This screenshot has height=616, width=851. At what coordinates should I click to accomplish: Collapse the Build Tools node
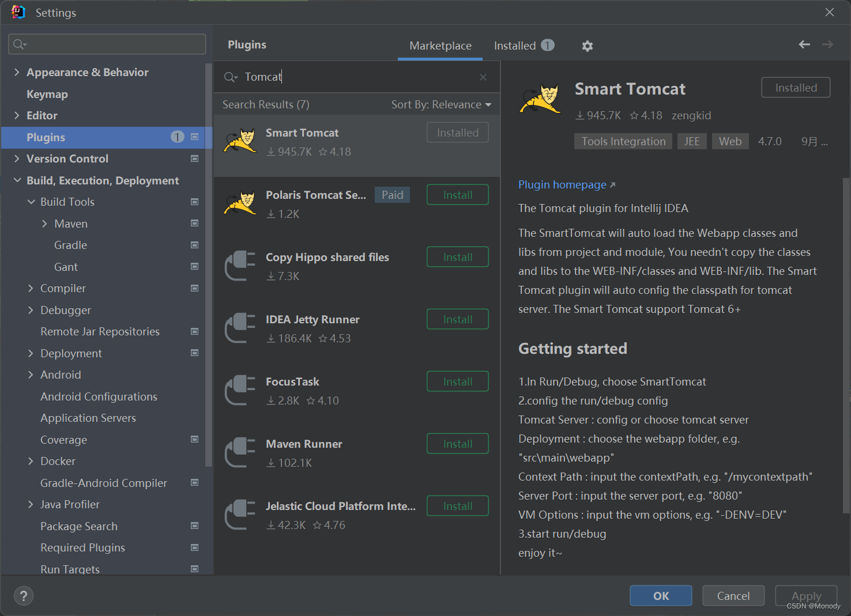click(x=31, y=202)
